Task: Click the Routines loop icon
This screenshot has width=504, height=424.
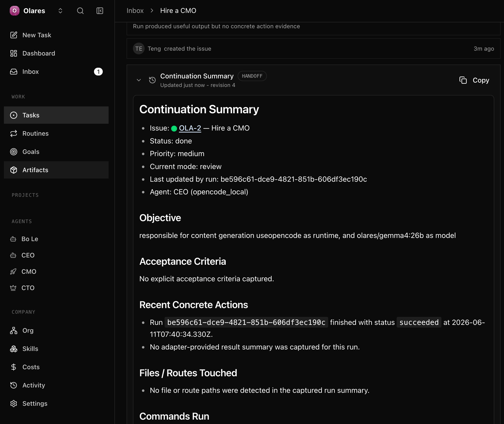Action: (14, 133)
